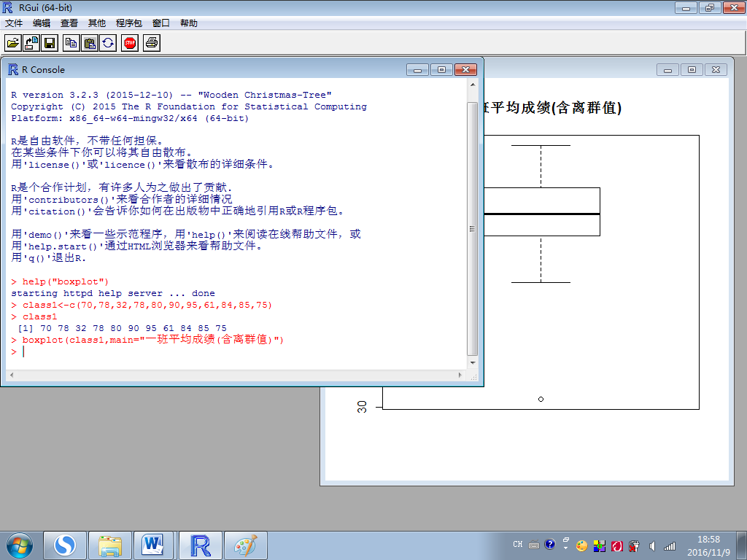Viewport: 747px width, 560px height.
Task: Save workspace with the floppy disk icon
Action: coord(50,43)
